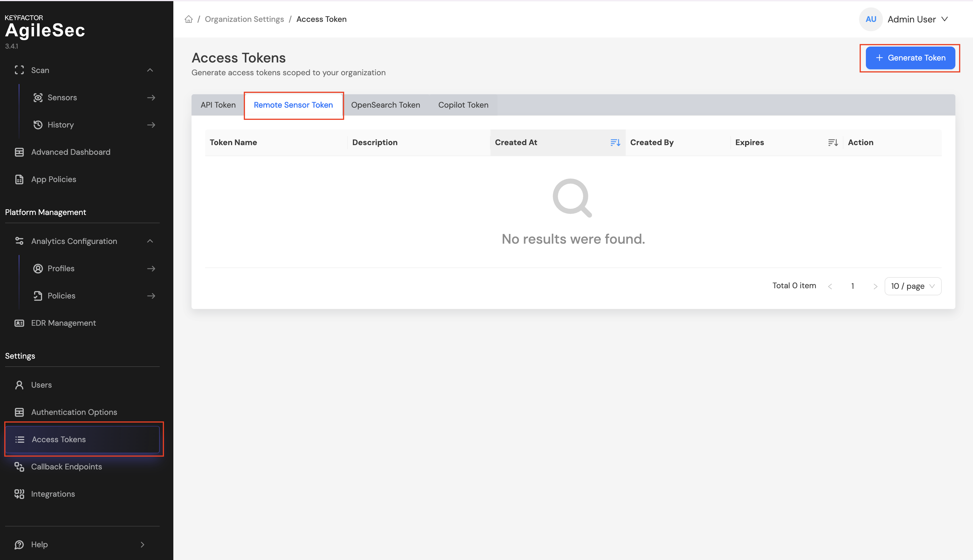
Task: Open scan History in the sidebar
Action: coord(61,125)
